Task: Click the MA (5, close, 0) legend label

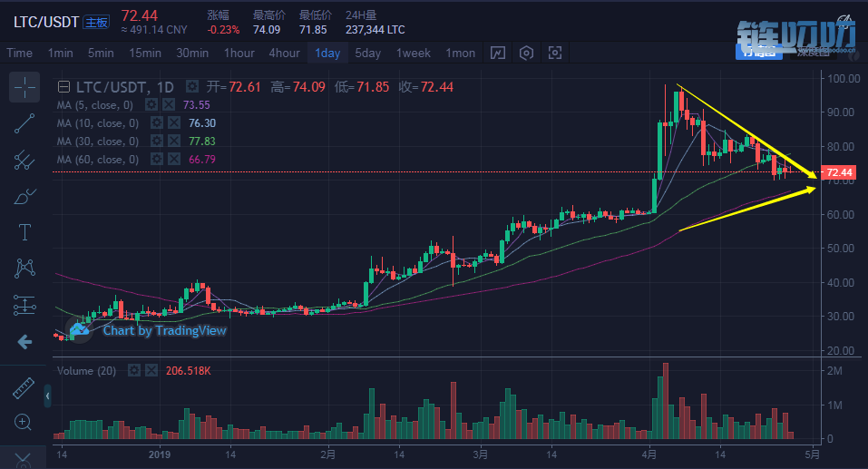Action: (94, 104)
